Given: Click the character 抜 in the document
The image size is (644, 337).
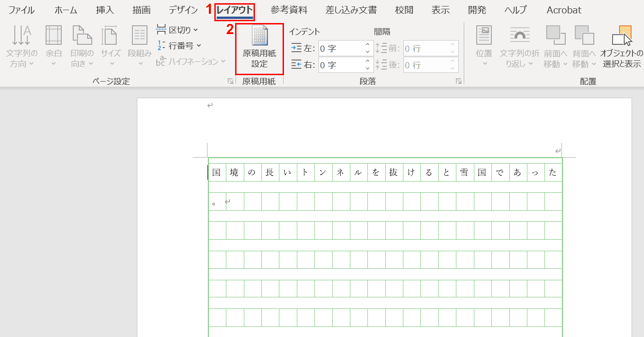Looking at the screenshot, I should click(x=393, y=173).
